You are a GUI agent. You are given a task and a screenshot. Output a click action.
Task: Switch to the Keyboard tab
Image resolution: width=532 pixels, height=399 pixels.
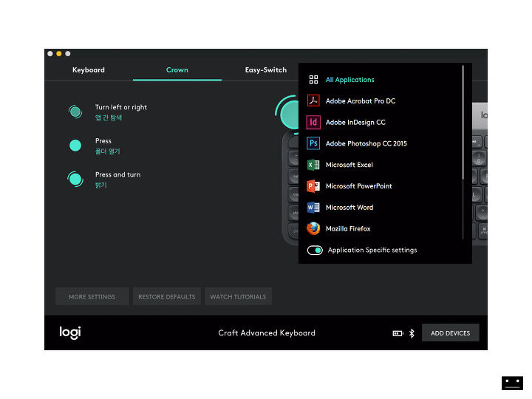89,70
